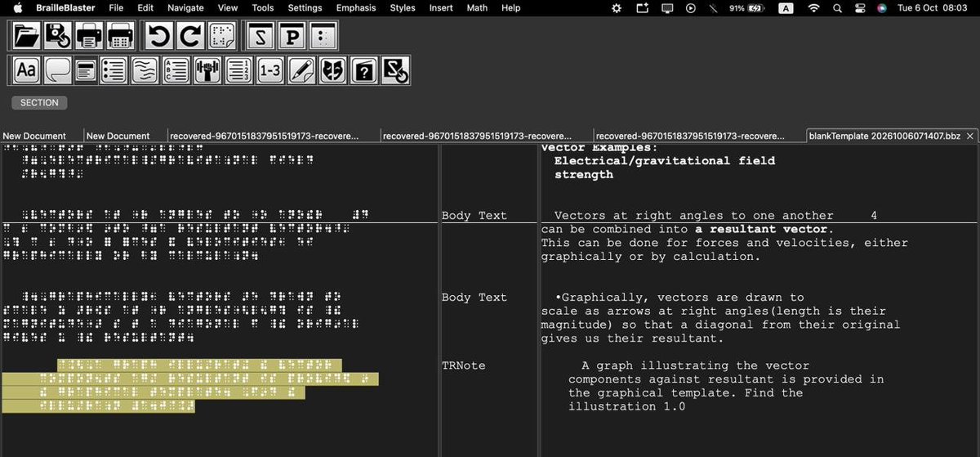Click the selected body text block icon
Screen dimensions: 980x457
point(85,70)
